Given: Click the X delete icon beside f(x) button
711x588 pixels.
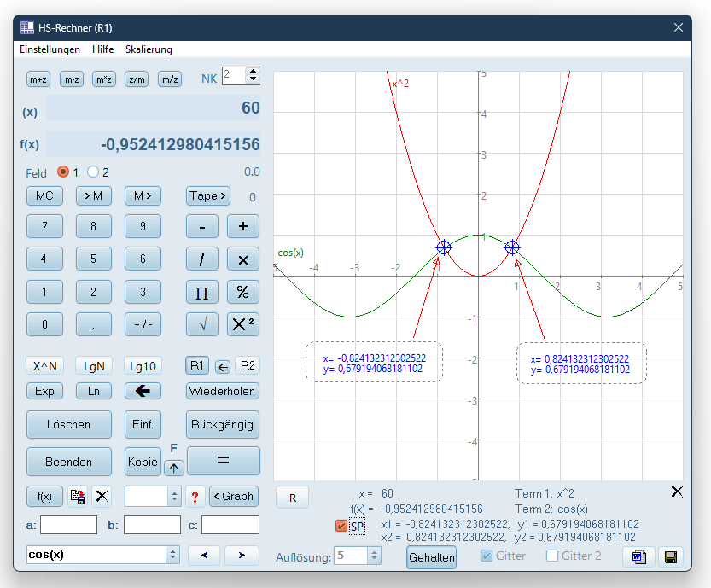Looking at the screenshot, I should tap(102, 497).
